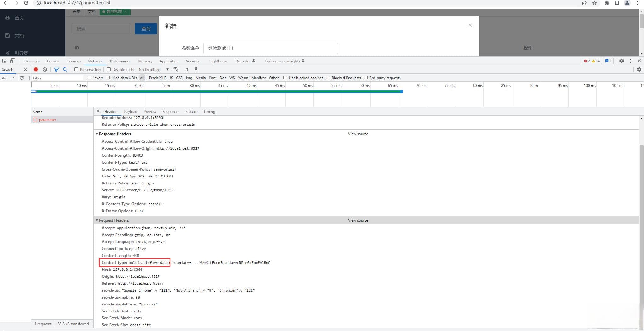
Task: Open the No throttling dropdown
Action: click(x=153, y=69)
